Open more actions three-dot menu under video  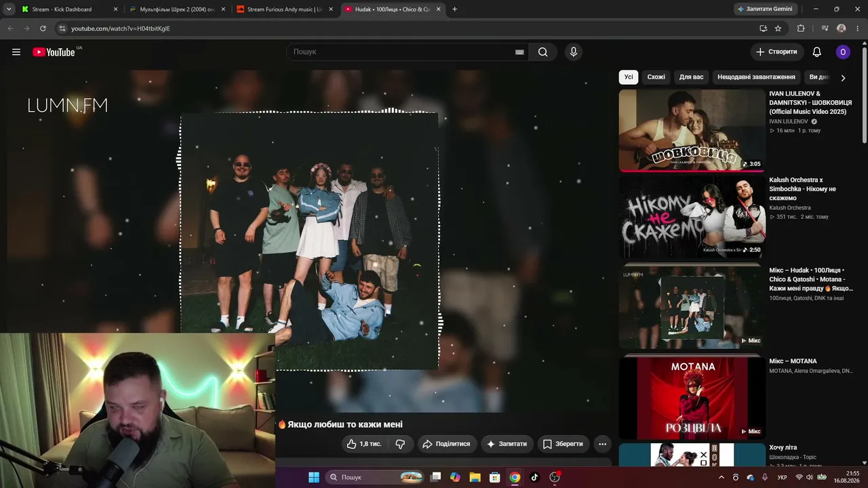pos(602,444)
